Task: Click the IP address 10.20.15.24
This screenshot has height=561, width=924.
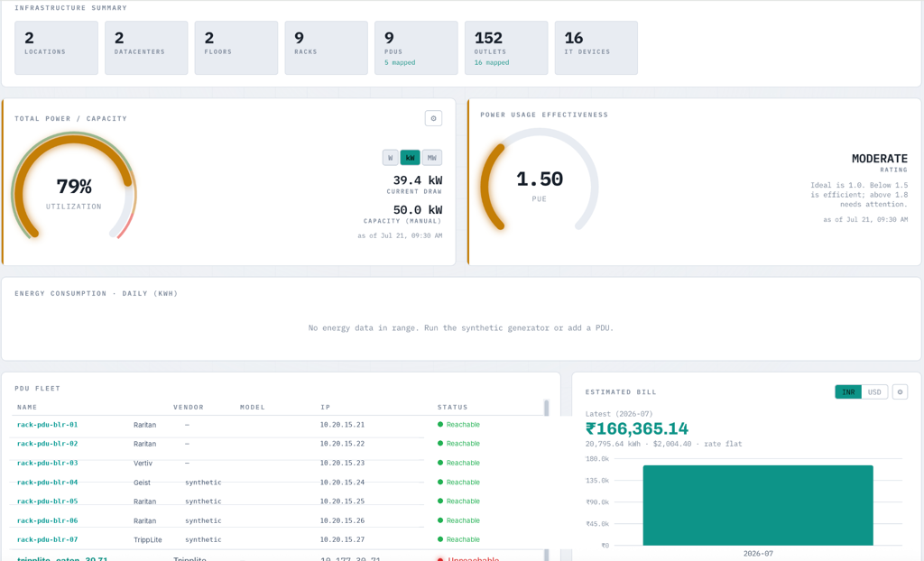Action: pyautogui.click(x=342, y=482)
